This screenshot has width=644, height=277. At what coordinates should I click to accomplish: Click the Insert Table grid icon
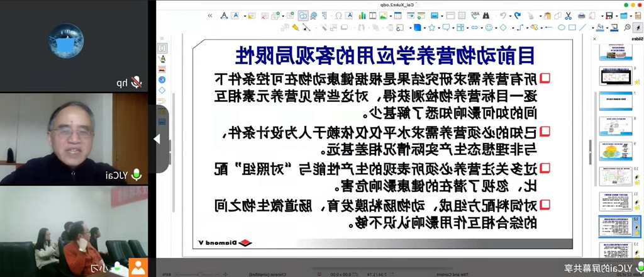point(397,16)
